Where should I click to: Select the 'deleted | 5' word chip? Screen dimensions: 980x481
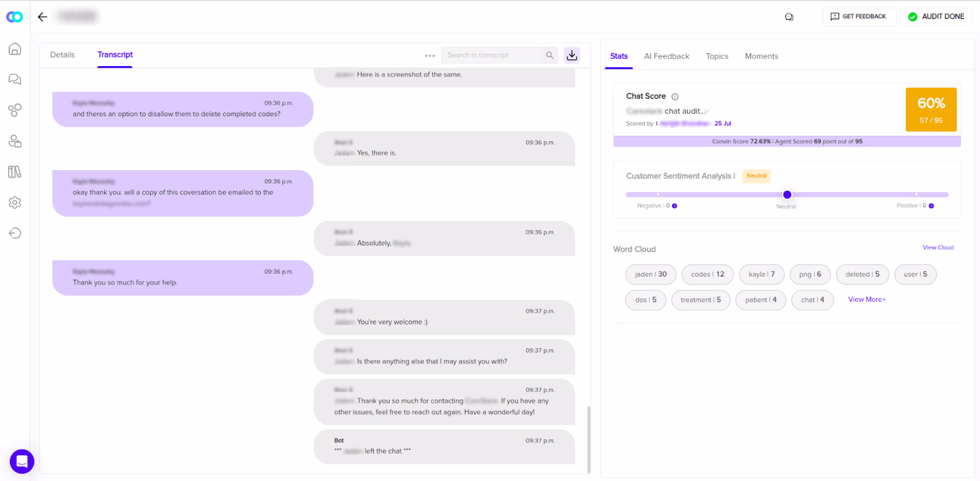tap(862, 274)
